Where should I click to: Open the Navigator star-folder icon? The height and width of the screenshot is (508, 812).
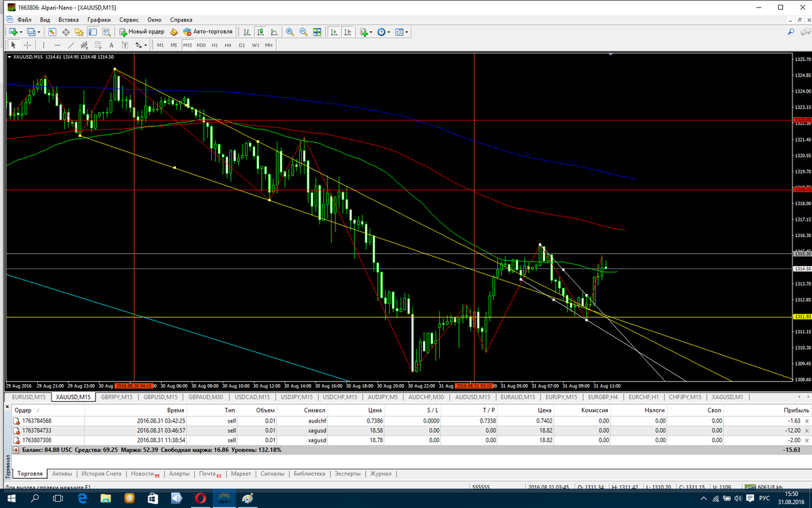coord(78,32)
